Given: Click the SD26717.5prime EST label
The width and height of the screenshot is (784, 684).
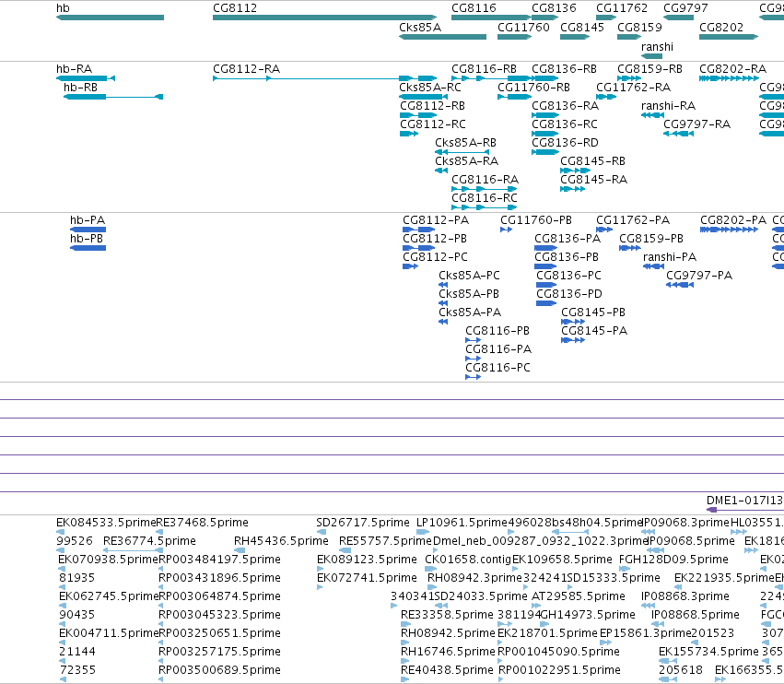Looking at the screenshot, I should 363,523.
